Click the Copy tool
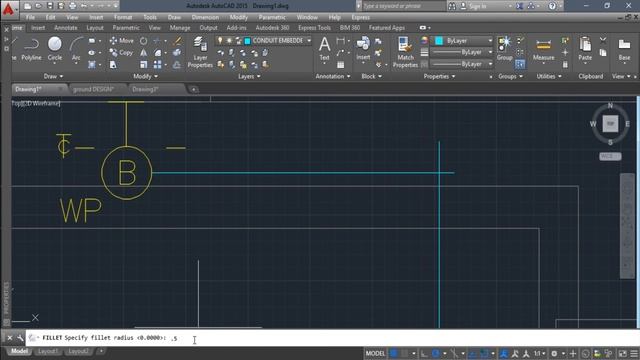The height and width of the screenshot is (360, 640). coord(121,53)
